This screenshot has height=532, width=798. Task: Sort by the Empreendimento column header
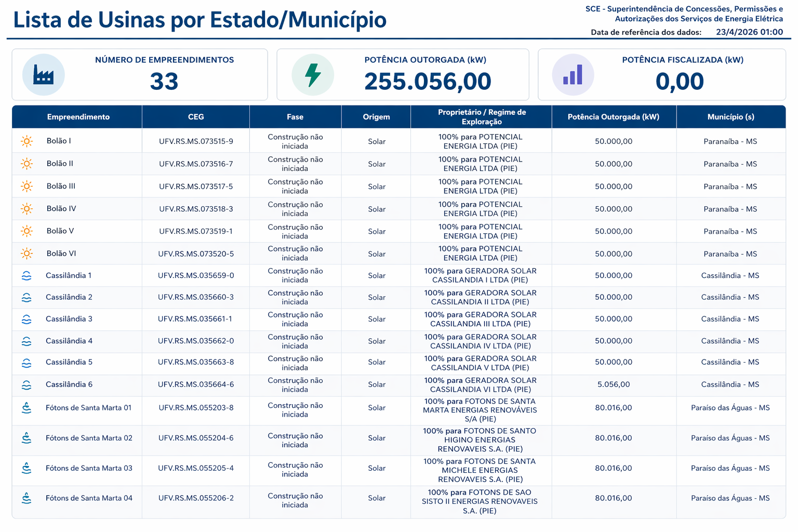(78, 117)
